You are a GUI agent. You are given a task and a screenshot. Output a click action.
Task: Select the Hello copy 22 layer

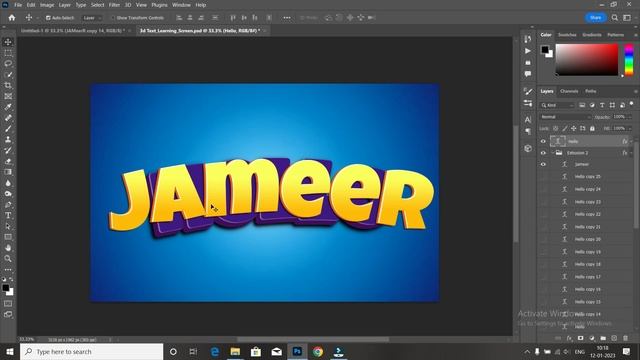(587, 214)
